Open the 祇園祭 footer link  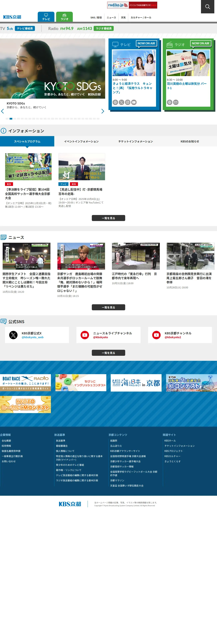[114, 441]
